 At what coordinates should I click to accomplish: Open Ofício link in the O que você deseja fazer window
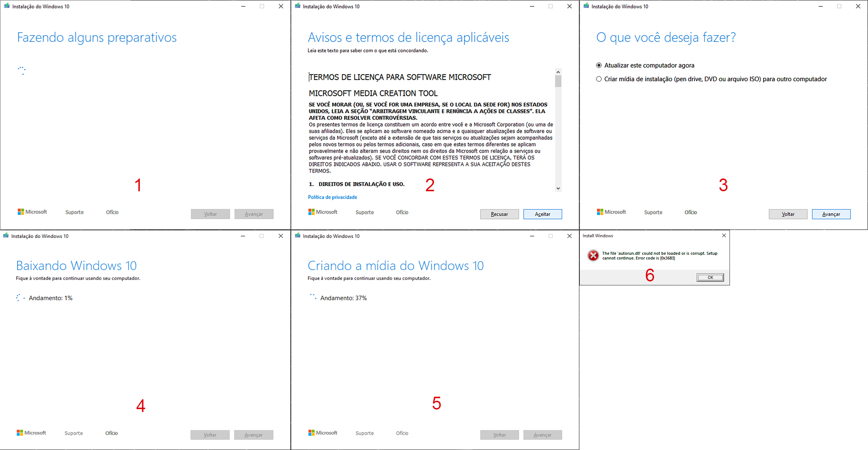(691, 212)
